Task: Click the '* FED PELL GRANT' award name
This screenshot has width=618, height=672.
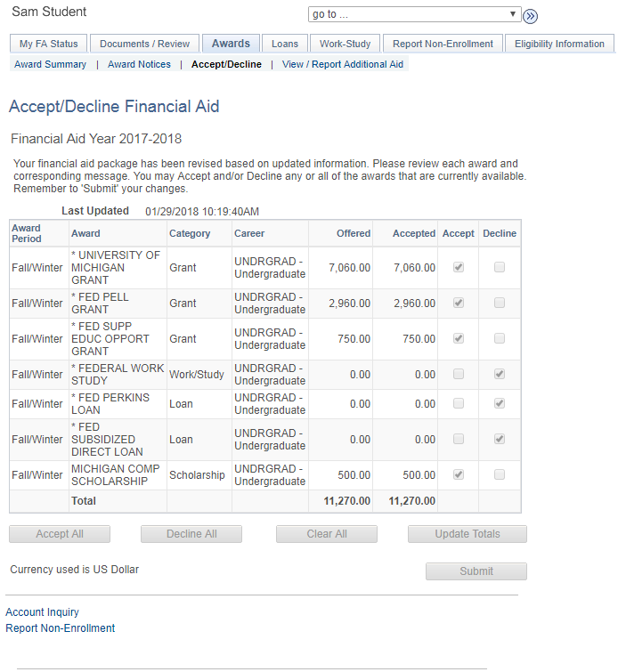Action: click(100, 303)
